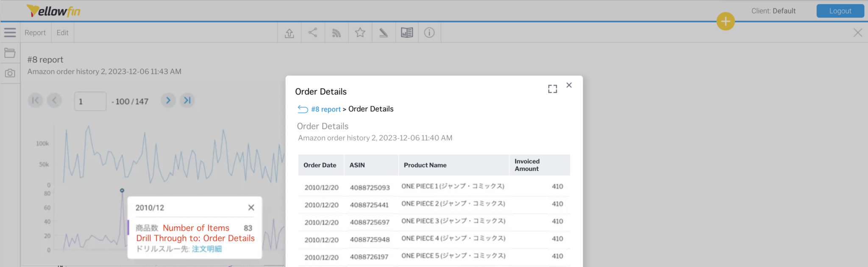This screenshot has width=868, height=267.
Task: Click the 注文明細 drill through link
Action: pyautogui.click(x=207, y=249)
